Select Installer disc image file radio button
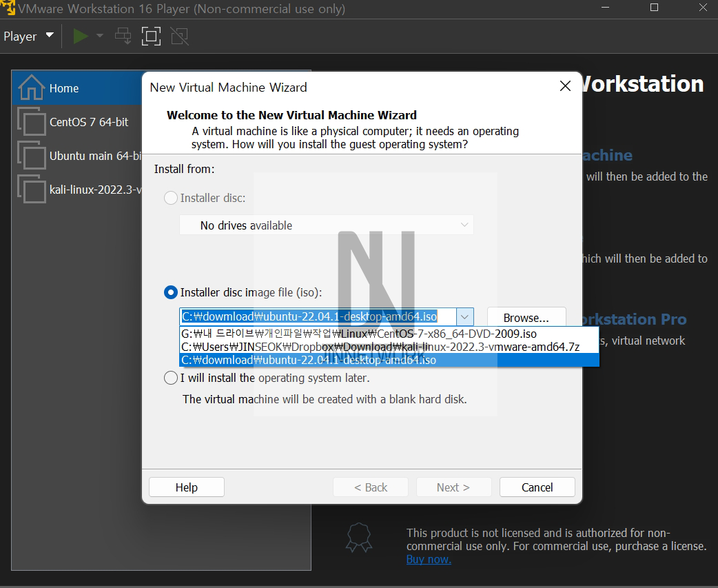 [171, 293]
